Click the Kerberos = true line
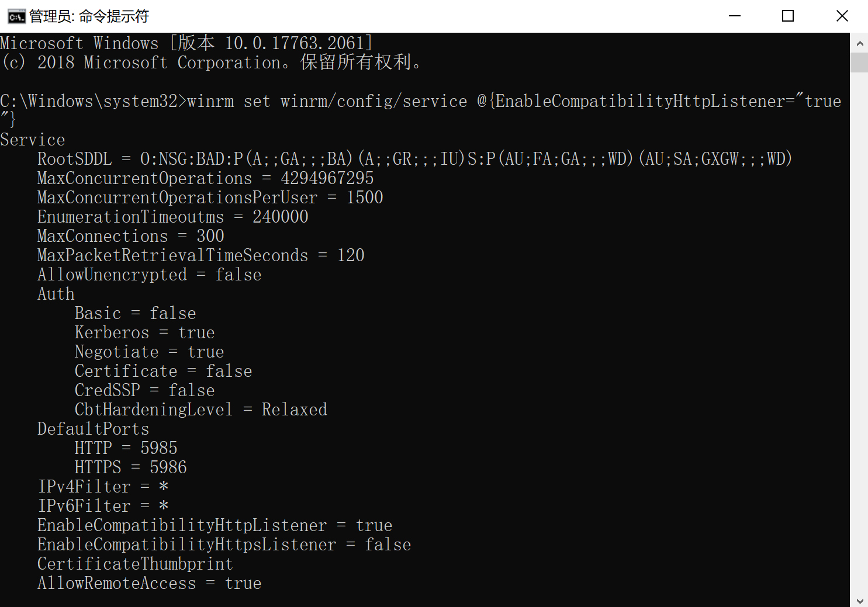The height and width of the screenshot is (607, 868). click(144, 332)
